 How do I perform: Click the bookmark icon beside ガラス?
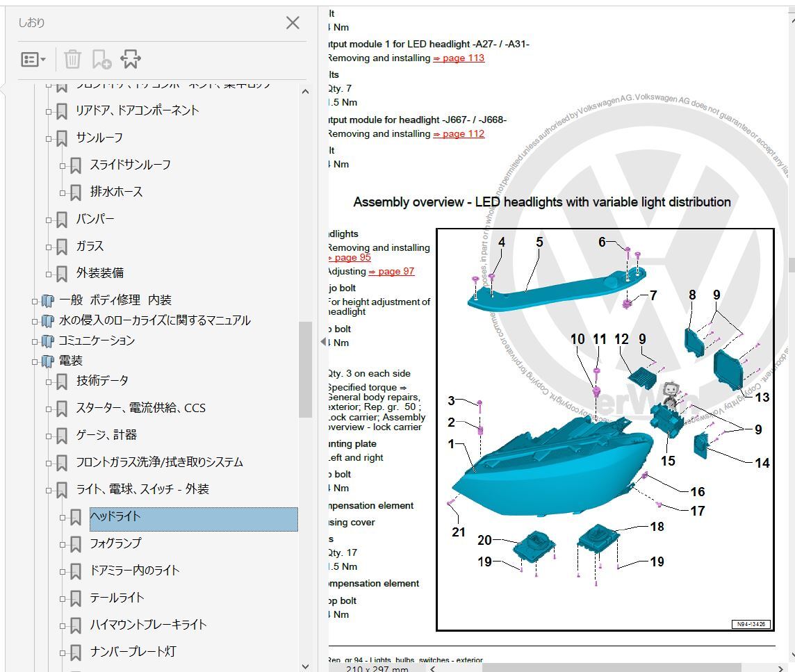point(61,247)
